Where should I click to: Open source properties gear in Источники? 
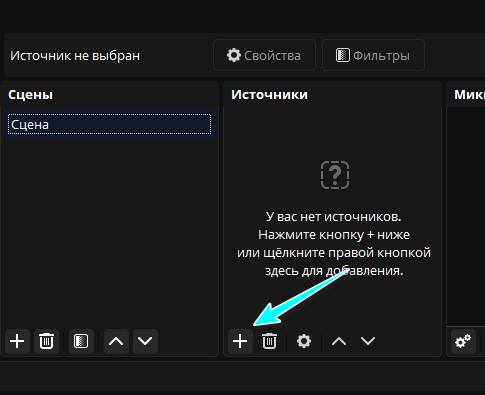tap(304, 341)
